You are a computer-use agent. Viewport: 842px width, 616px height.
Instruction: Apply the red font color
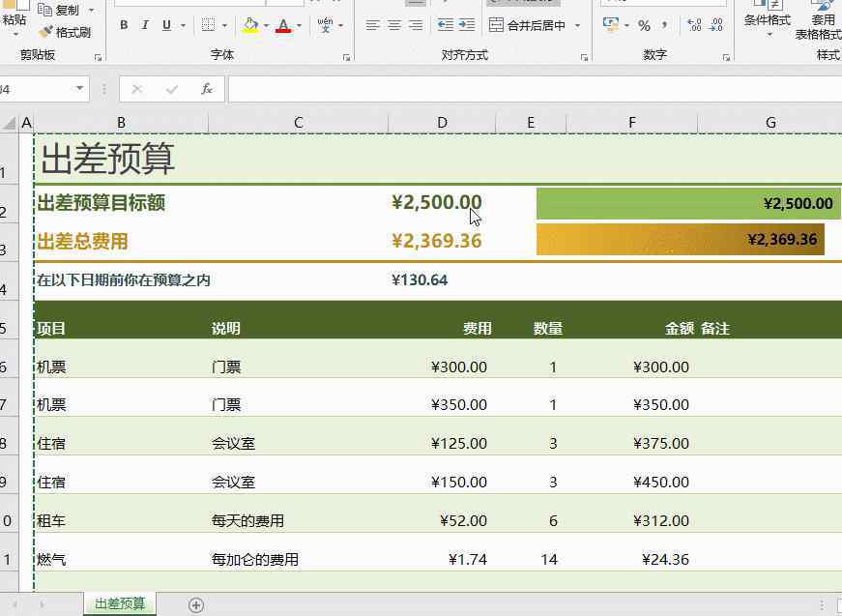283,25
